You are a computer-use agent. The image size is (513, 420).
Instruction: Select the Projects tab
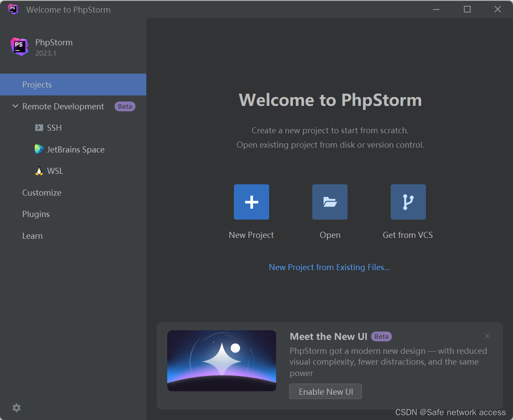pyautogui.click(x=73, y=85)
